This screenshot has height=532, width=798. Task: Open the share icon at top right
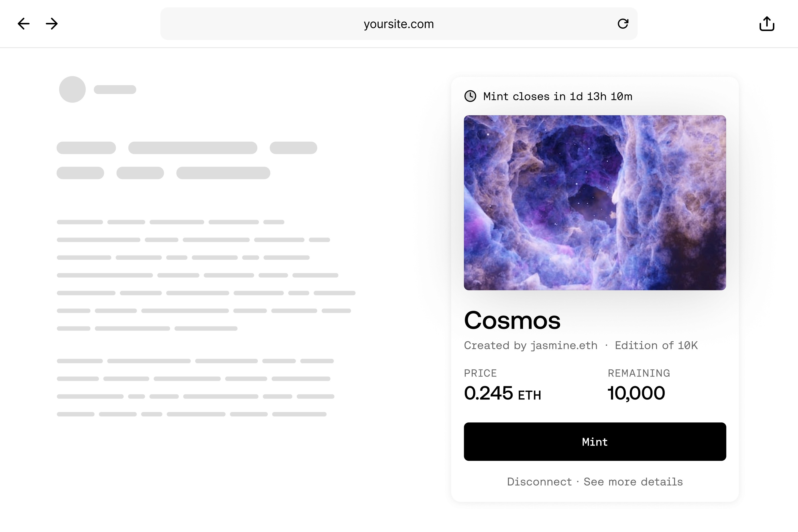(767, 24)
